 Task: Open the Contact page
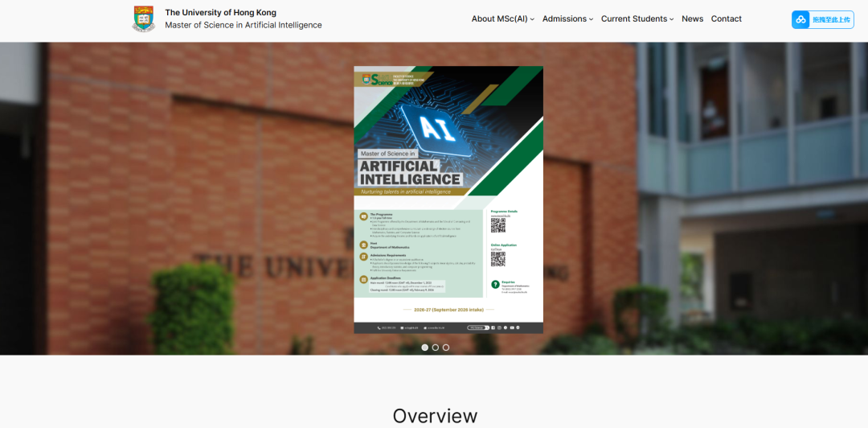pos(726,19)
